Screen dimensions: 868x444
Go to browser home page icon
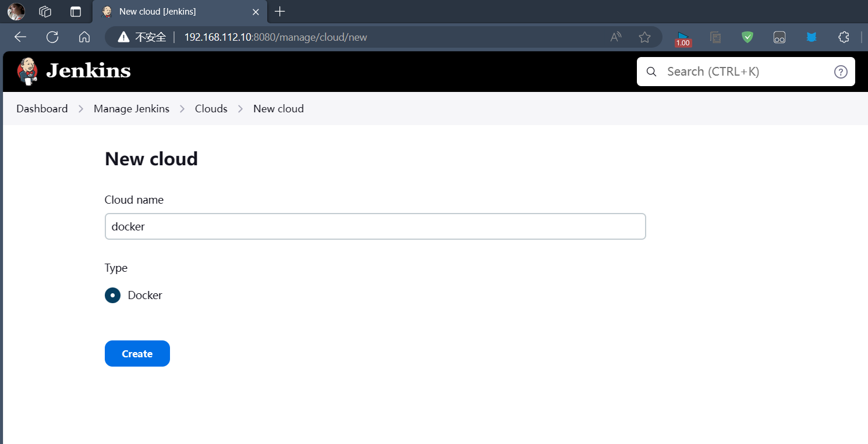coord(84,37)
